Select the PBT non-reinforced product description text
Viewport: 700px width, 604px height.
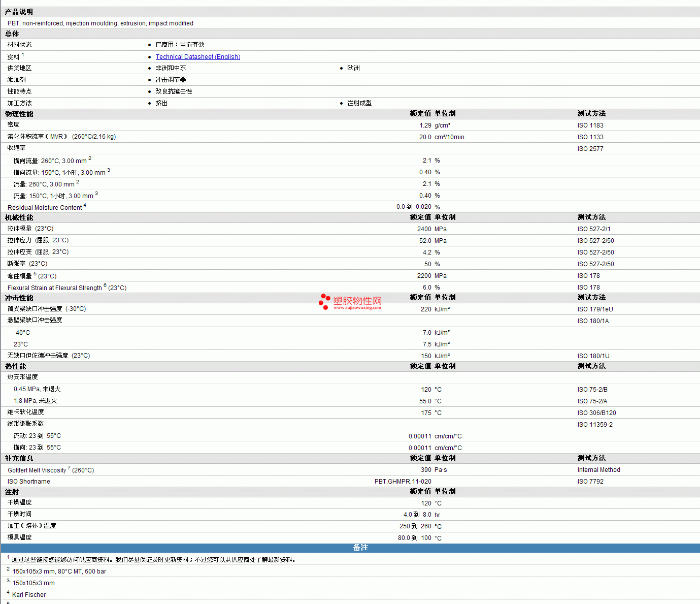(x=101, y=23)
